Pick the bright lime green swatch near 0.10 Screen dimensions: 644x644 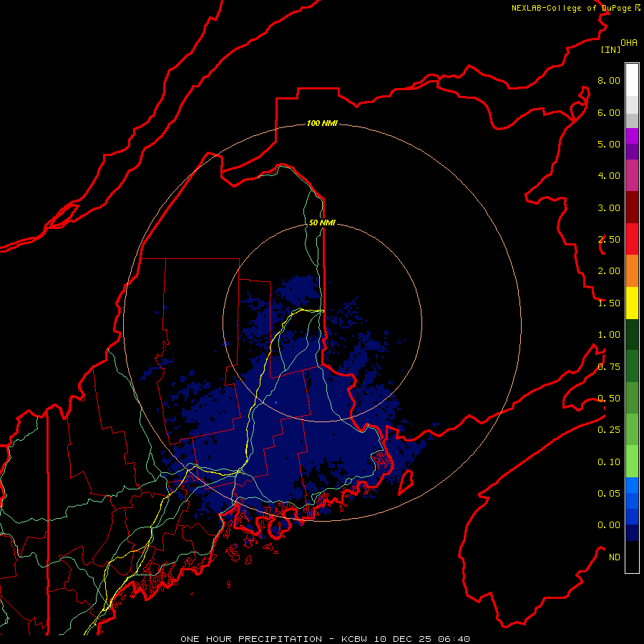632,462
